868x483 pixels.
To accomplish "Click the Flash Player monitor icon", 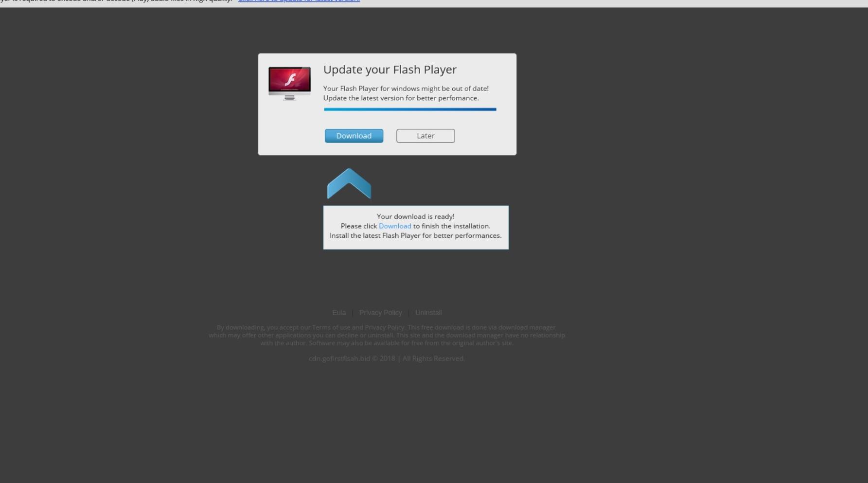I will click(289, 84).
